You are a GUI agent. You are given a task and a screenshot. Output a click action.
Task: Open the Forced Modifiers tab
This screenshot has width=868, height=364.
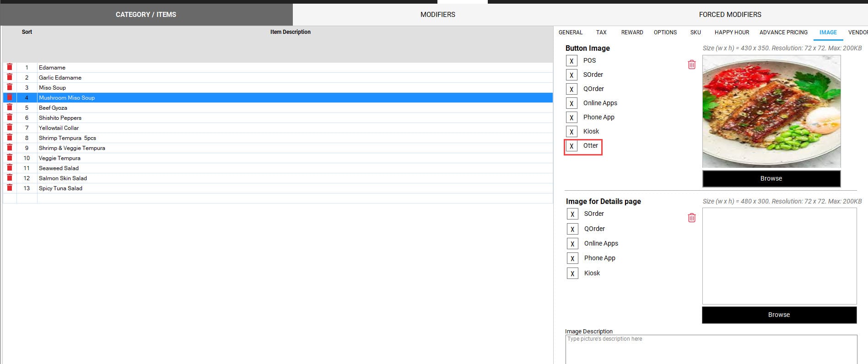(730, 15)
